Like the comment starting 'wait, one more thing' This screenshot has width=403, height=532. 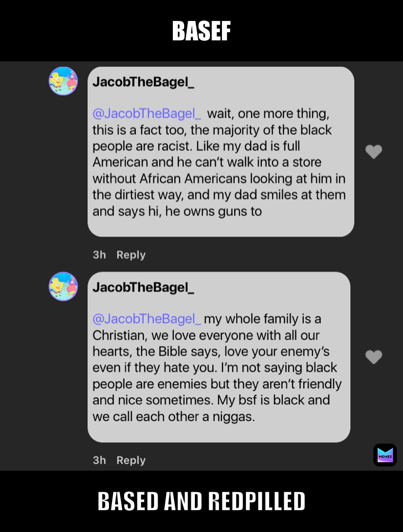pyautogui.click(x=374, y=152)
